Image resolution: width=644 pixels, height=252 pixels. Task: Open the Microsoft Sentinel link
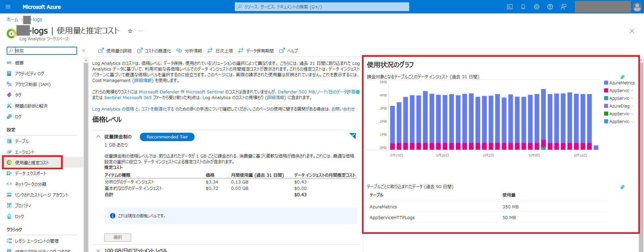(x=205, y=92)
